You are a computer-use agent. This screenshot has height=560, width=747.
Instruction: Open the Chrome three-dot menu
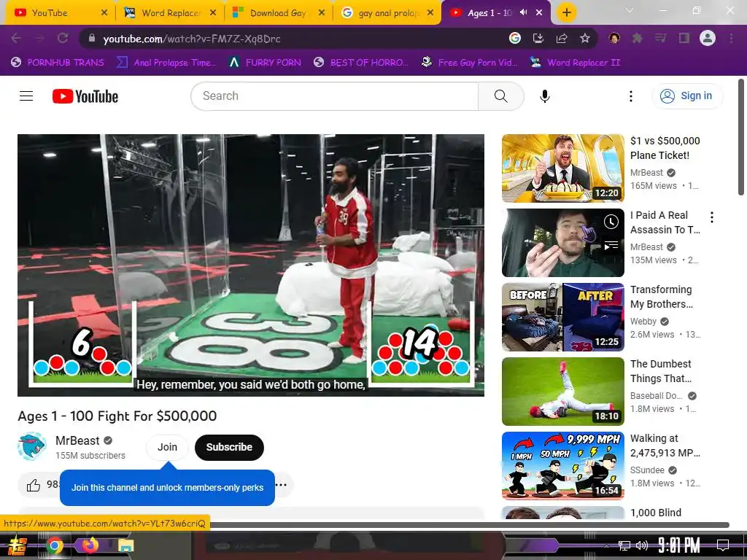pos(731,38)
